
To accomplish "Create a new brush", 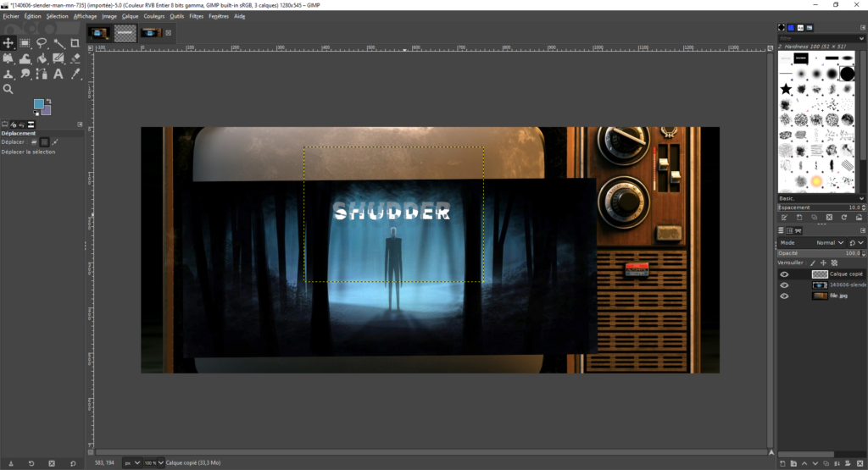I will (799, 218).
